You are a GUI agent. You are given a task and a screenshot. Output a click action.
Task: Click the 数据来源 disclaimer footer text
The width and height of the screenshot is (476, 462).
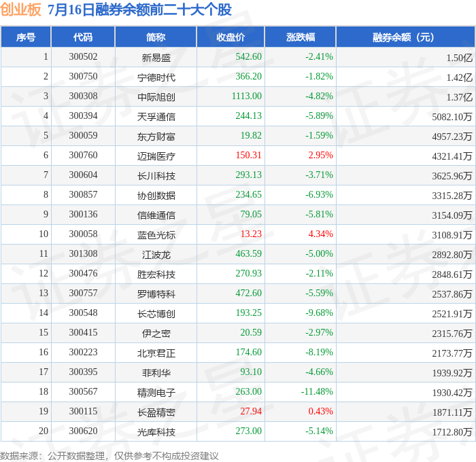tap(109, 456)
